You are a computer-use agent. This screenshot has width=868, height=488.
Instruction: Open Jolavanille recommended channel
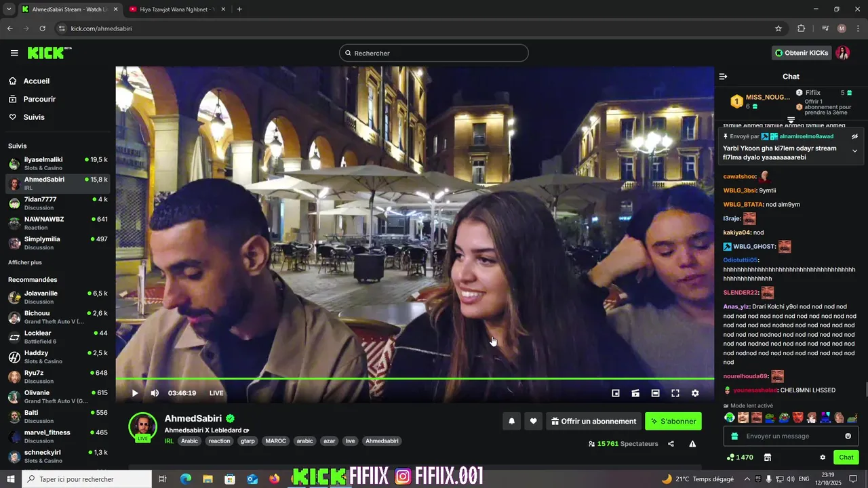click(x=58, y=298)
